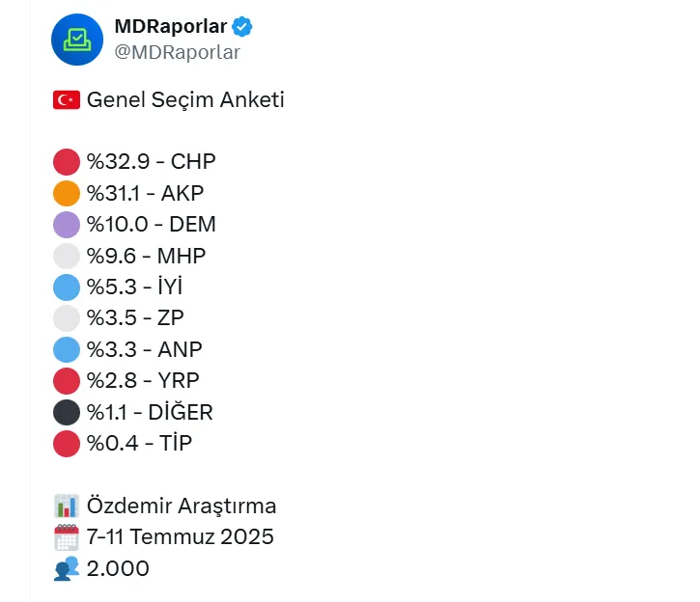Click the bar chart emoji
Screen dimensions: 700x602
[x=67, y=506]
